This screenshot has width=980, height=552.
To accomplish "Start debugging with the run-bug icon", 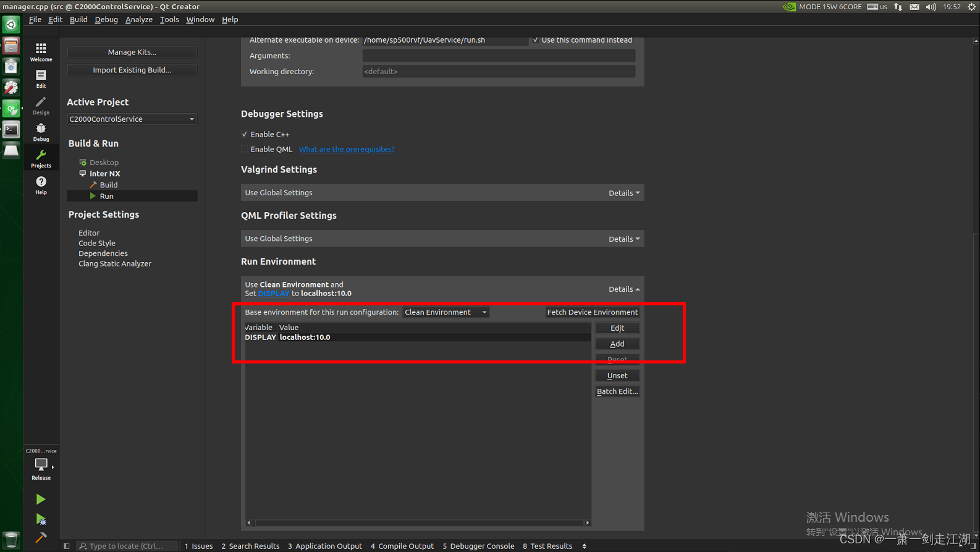I will tap(41, 519).
